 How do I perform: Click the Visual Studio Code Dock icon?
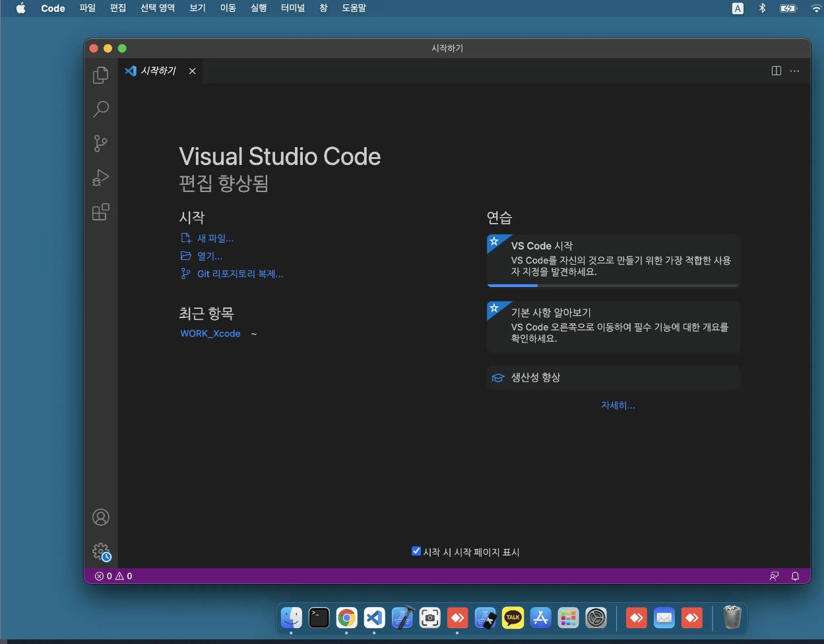[375, 618]
